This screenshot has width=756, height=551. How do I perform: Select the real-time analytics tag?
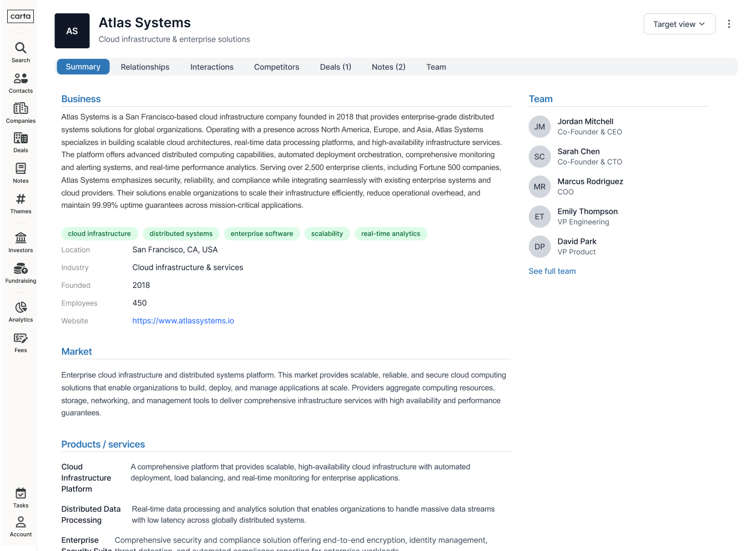tap(391, 233)
